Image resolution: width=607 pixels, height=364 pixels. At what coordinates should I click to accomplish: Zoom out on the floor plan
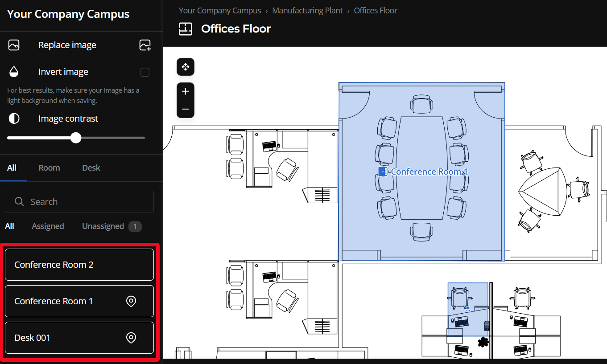(x=185, y=109)
